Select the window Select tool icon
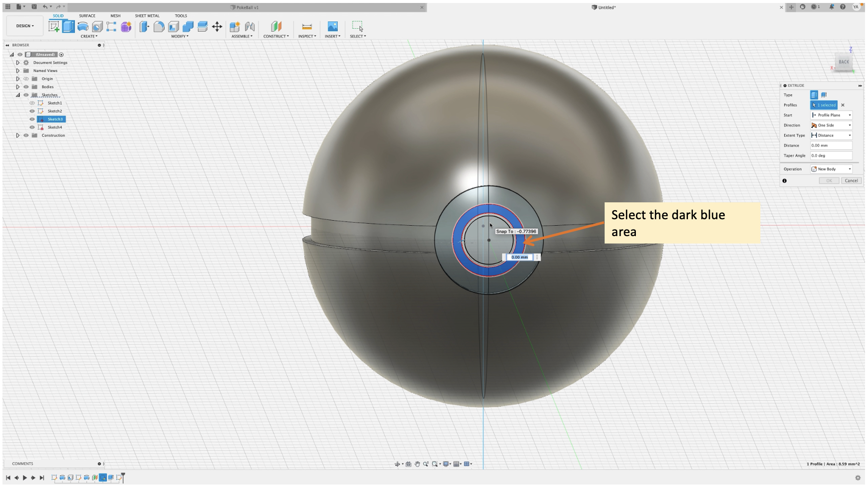The image size is (868, 487). coord(358,26)
